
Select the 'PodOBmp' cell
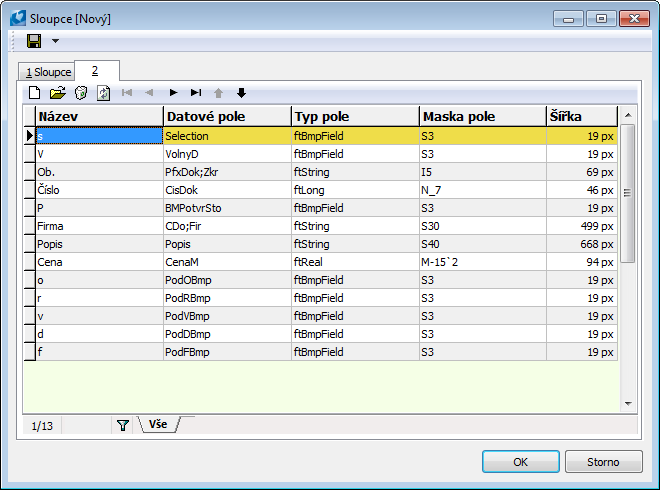pos(227,280)
